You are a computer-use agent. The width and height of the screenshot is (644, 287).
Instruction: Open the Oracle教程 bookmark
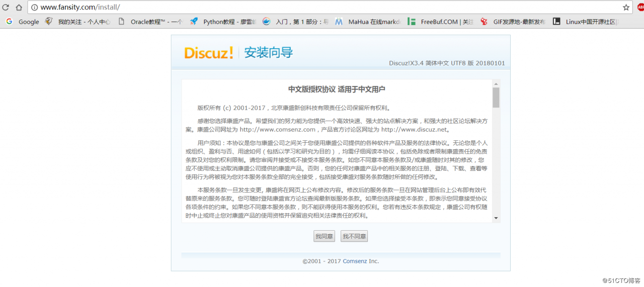pyautogui.click(x=150, y=22)
